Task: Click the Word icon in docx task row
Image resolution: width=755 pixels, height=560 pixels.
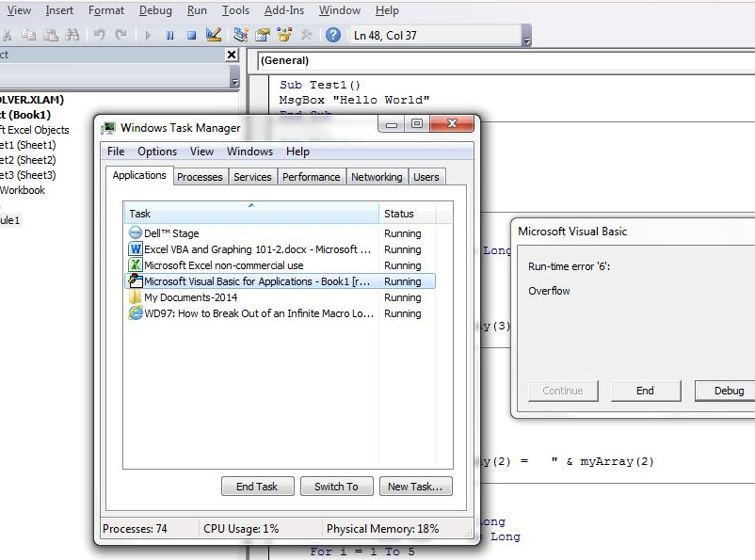Action: click(136, 249)
